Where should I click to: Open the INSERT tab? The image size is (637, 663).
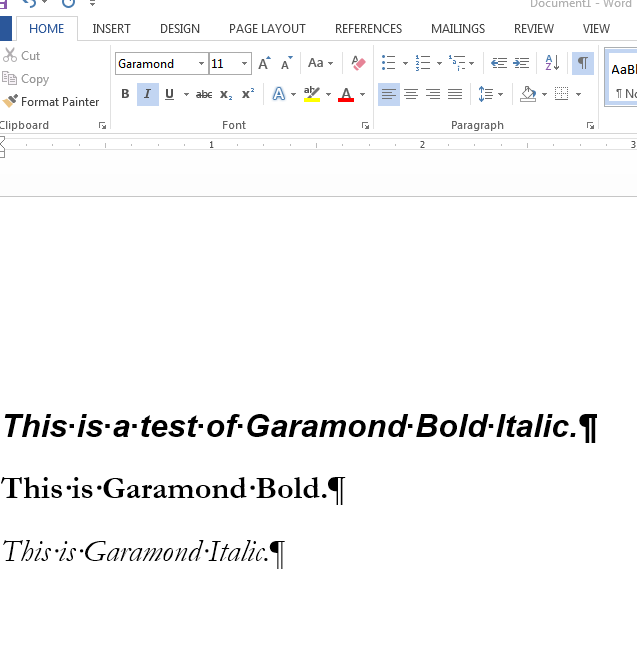[112, 29]
